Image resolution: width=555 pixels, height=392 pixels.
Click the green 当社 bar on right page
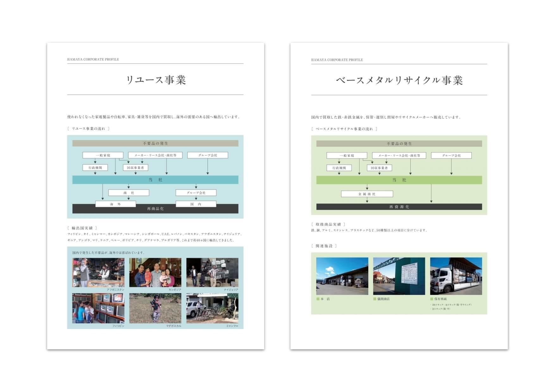399,180
